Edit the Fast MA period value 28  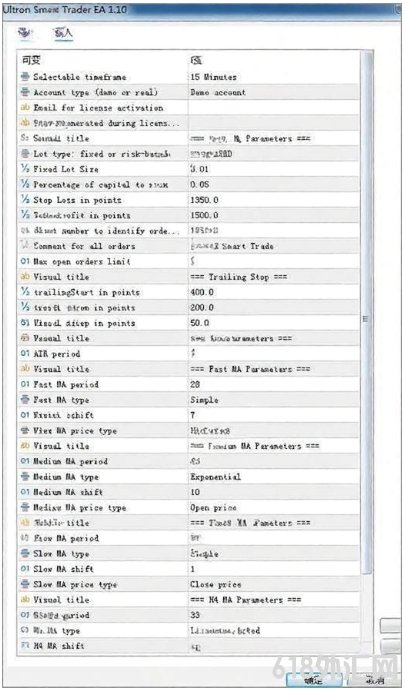tap(195, 384)
